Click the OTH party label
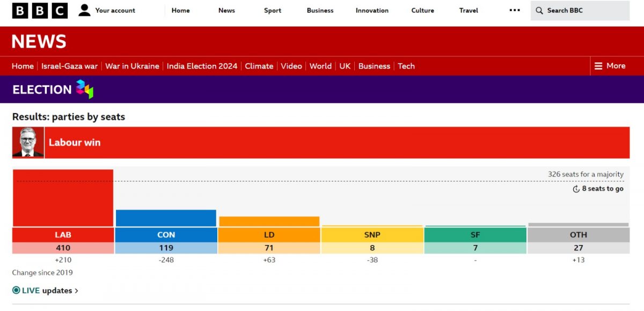 tap(579, 235)
